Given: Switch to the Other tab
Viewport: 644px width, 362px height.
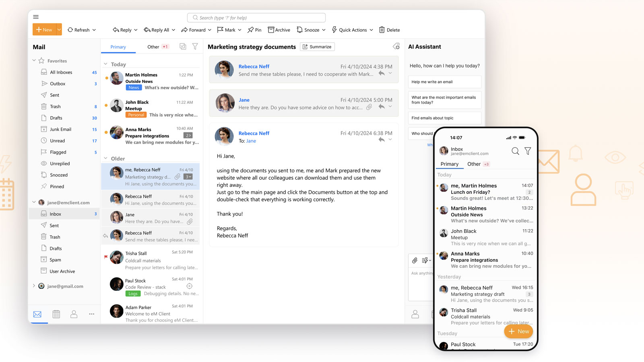Looking at the screenshot, I should click(x=153, y=47).
